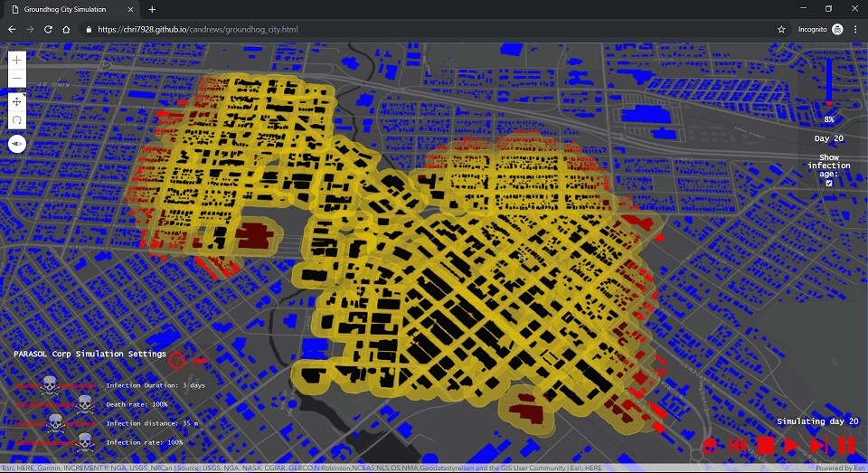Click the Death rate slider skull handle
The height and width of the screenshot is (473, 868).
pyautogui.click(x=85, y=404)
